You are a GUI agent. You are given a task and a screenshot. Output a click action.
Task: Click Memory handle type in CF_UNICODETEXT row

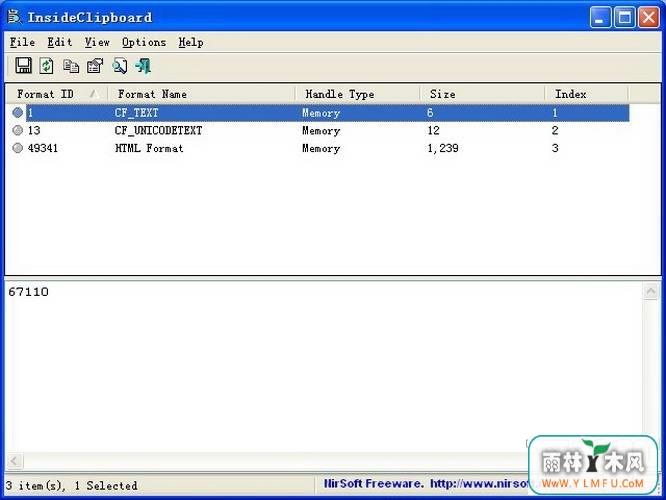point(321,131)
